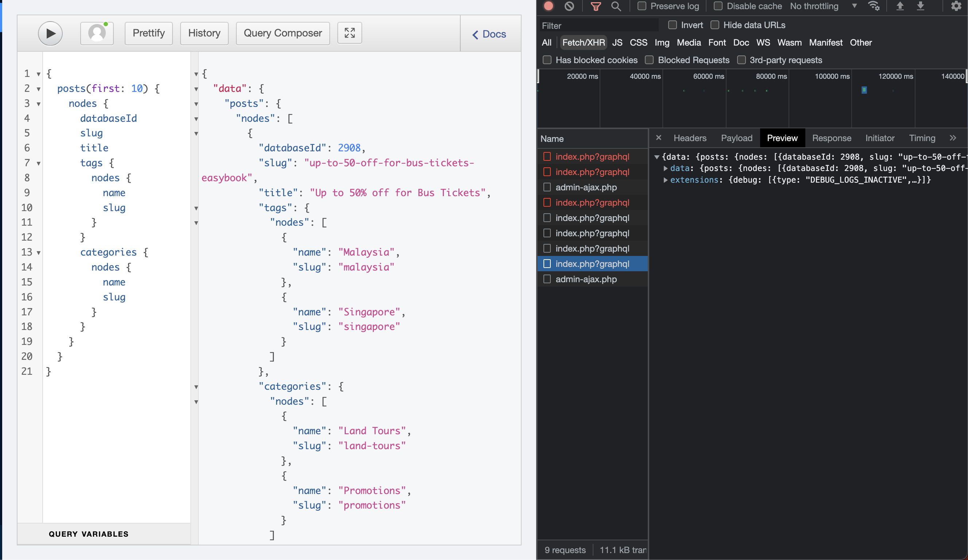Collapse the response "data" object
The image size is (968, 560).
(196, 89)
